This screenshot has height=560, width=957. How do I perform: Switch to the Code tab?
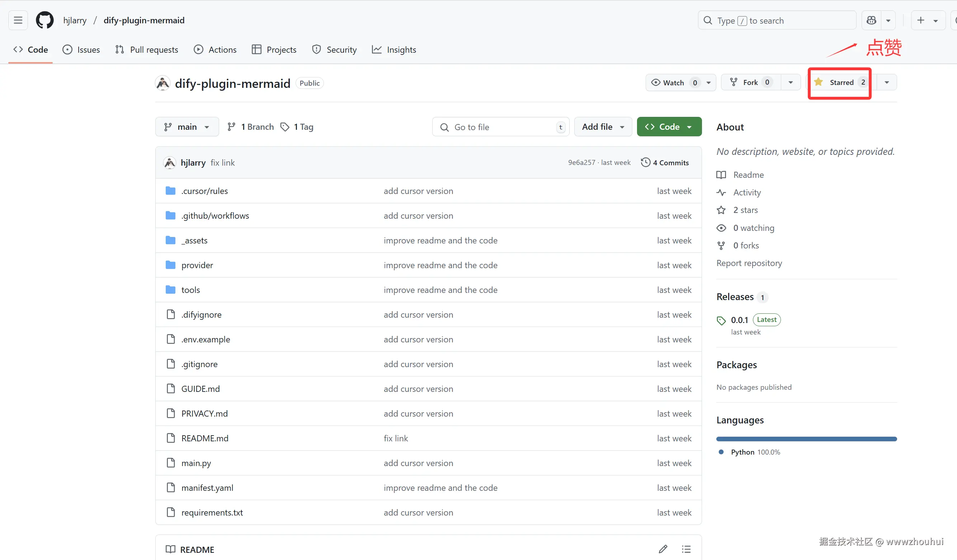tap(30, 50)
